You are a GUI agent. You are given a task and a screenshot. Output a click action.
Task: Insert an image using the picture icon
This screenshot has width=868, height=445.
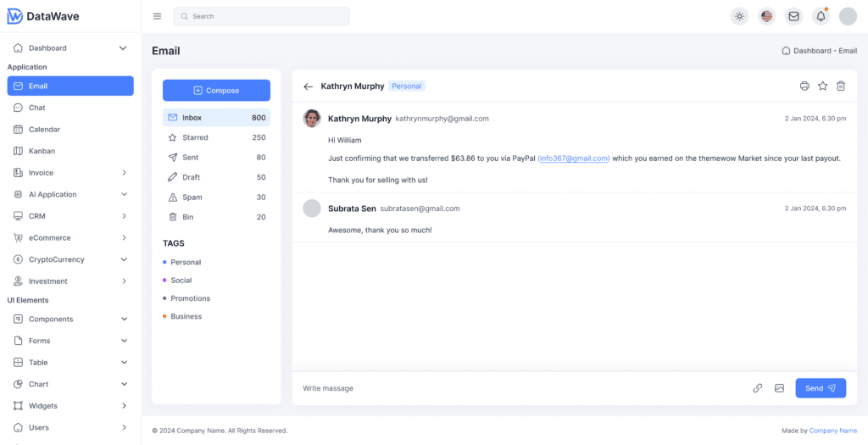coord(779,388)
